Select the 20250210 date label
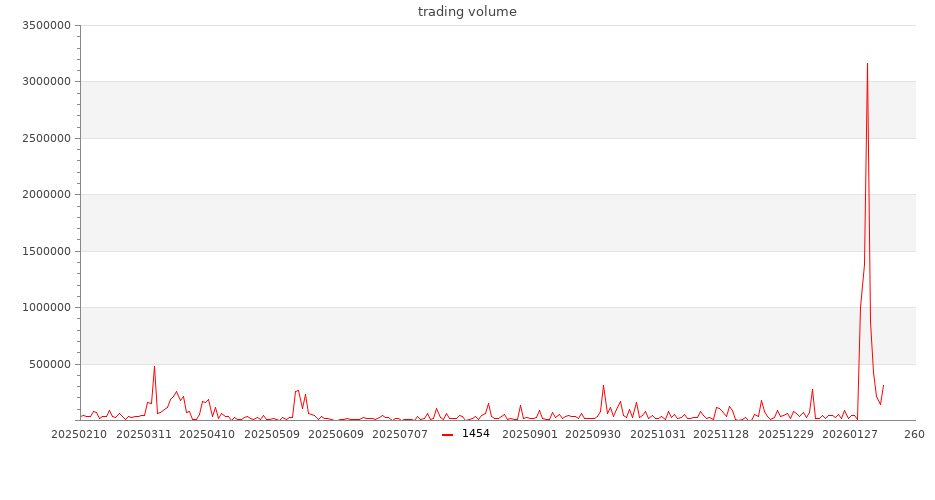 [78, 435]
